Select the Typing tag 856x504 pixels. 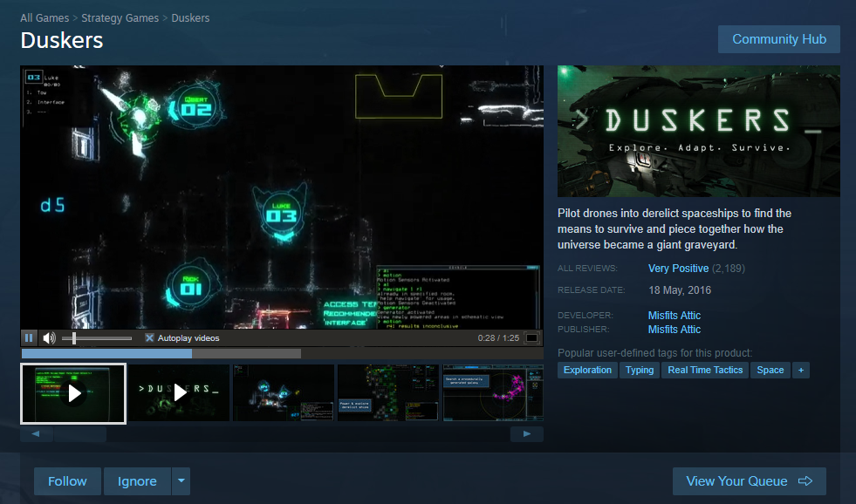pyautogui.click(x=640, y=370)
